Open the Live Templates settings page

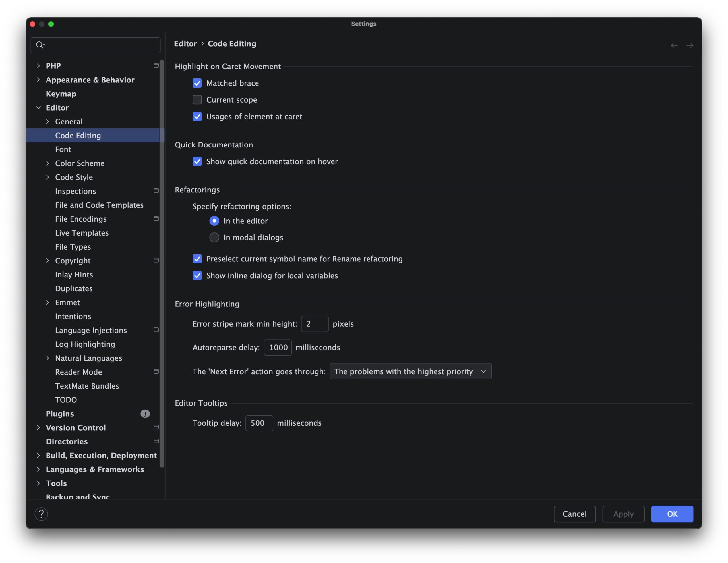pyautogui.click(x=82, y=233)
